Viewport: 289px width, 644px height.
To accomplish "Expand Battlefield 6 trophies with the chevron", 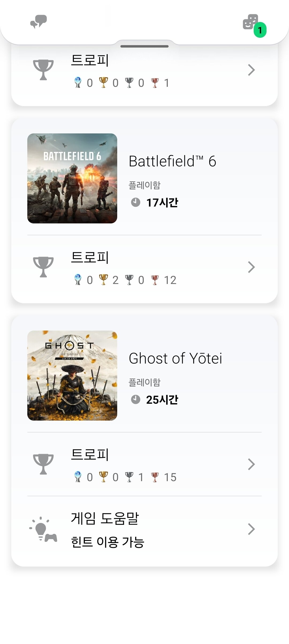I will pyautogui.click(x=251, y=267).
